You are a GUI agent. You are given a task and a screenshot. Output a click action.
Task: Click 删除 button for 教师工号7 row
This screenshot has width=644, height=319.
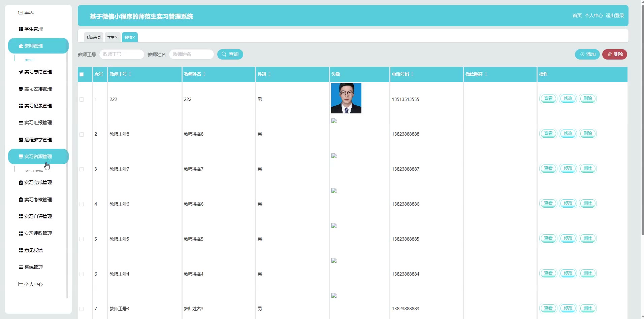pos(588,168)
